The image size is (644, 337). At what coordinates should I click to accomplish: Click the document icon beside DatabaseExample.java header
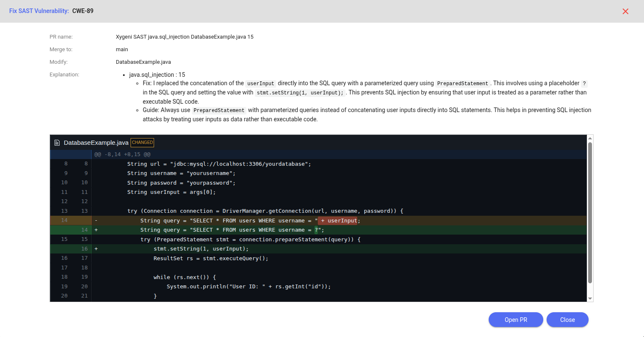pos(57,143)
